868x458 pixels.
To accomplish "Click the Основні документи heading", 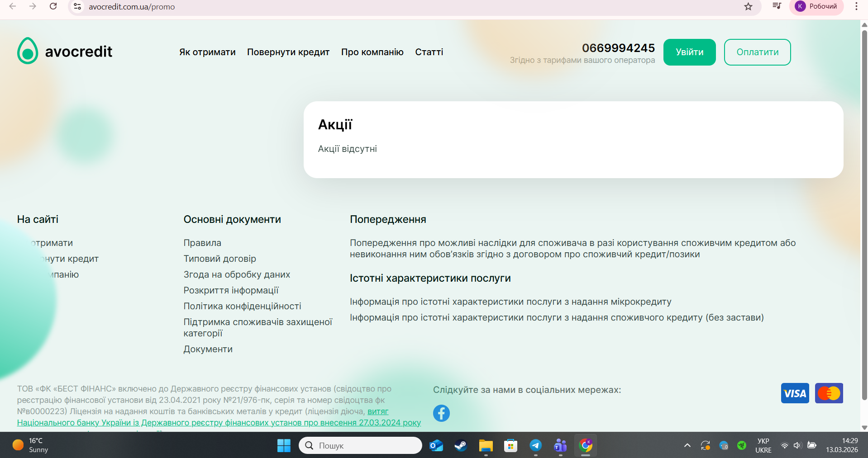I will (232, 219).
